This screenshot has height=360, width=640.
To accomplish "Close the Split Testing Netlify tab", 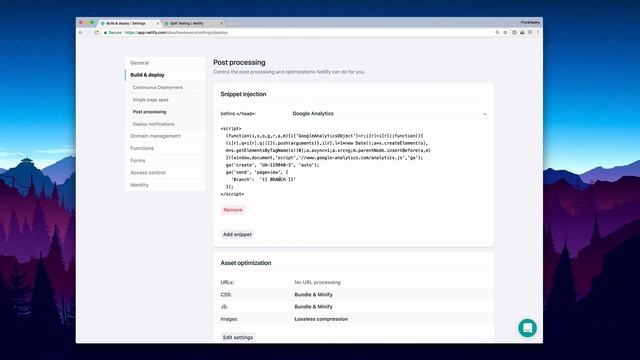I will 222,23.
